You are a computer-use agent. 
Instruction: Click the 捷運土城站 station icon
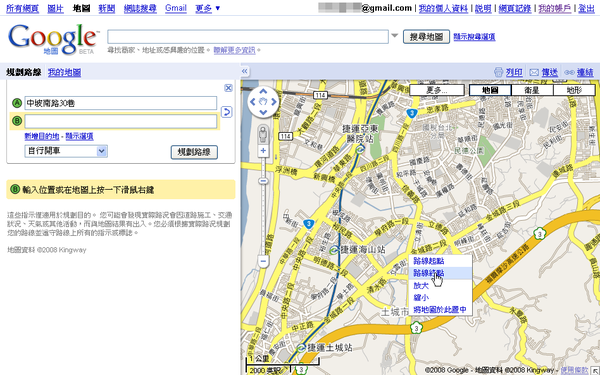[x=301, y=348]
